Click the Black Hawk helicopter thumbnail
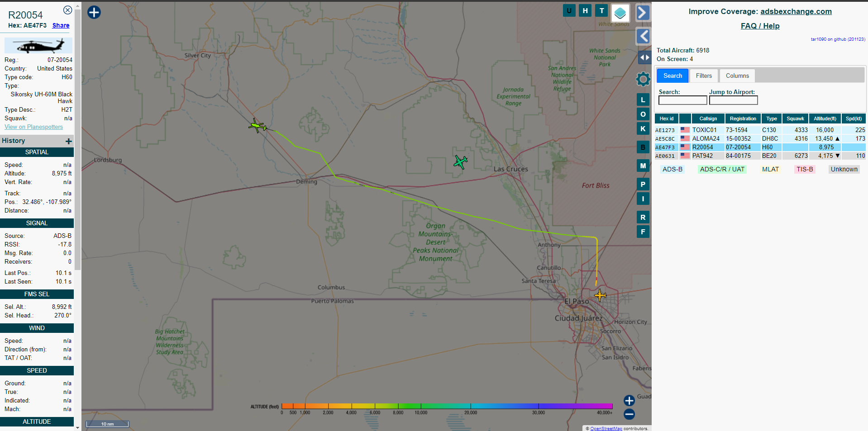The width and height of the screenshot is (868, 431). click(x=38, y=46)
